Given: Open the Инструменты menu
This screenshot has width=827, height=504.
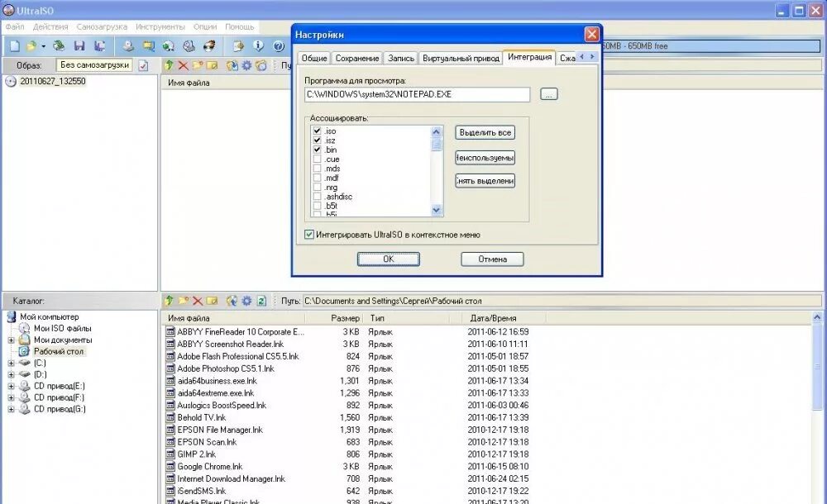Looking at the screenshot, I should 160,26.
